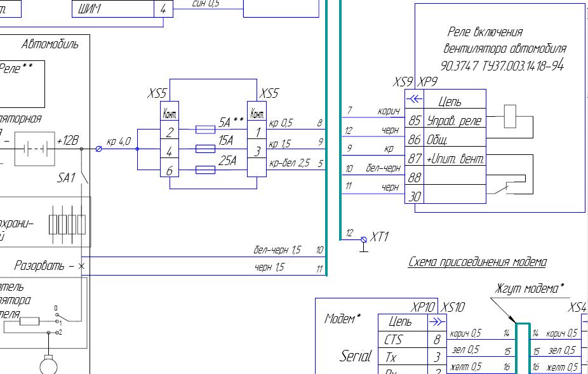Viewport: 588px width, 374px height.
Task: Click the "5A **" fuse rating
Action: coord(231,122)
